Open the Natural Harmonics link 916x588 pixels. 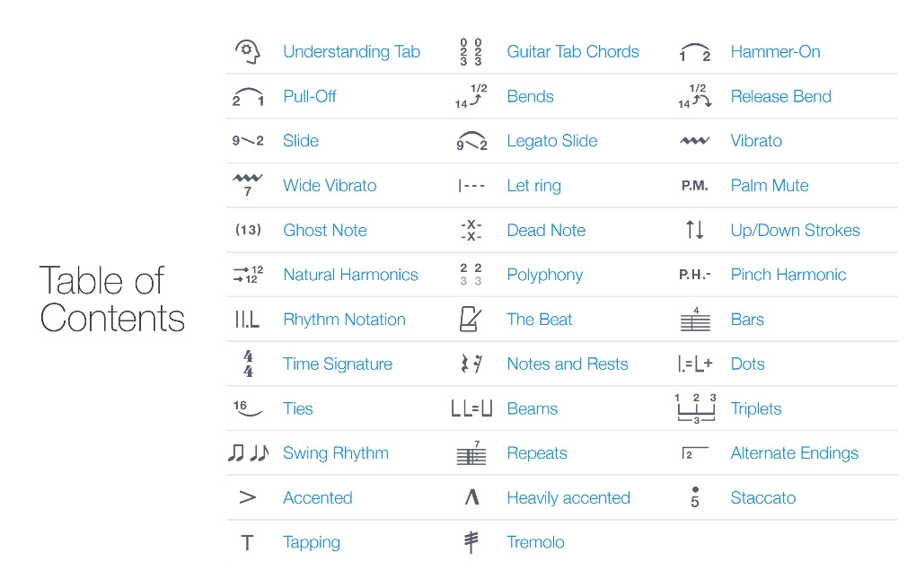(x=350, y=275)
